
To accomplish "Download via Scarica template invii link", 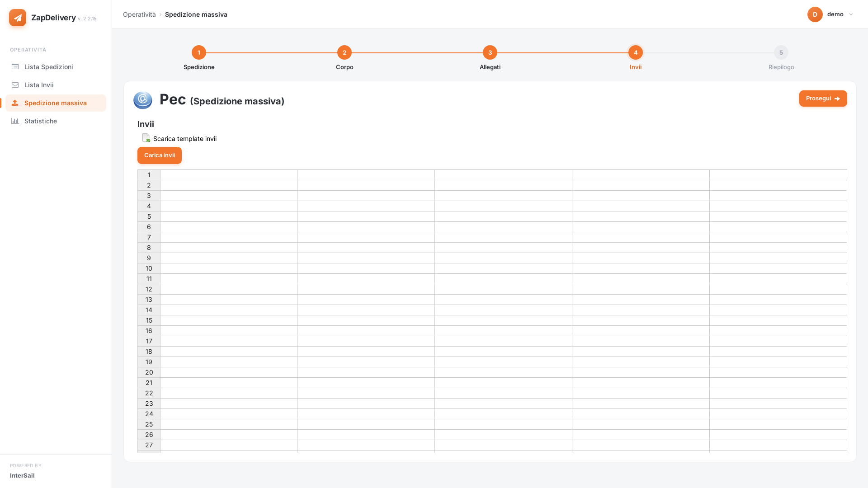I will (185, 139).
